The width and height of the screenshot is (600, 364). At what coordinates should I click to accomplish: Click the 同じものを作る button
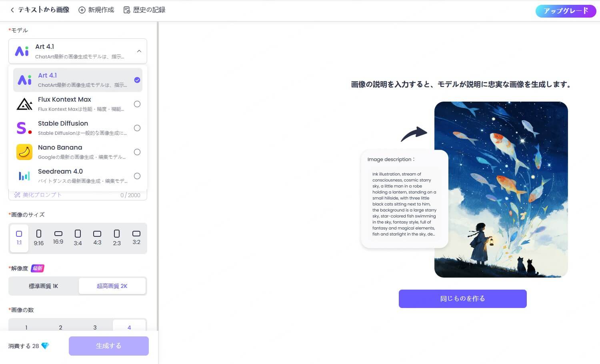[x=462, y=299]
